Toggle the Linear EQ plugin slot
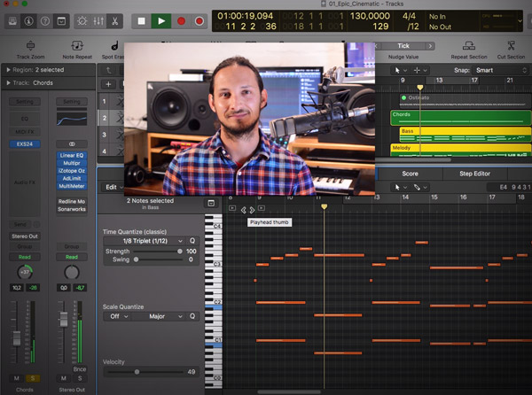Viewport: 532px width, 395px height. 72,155
